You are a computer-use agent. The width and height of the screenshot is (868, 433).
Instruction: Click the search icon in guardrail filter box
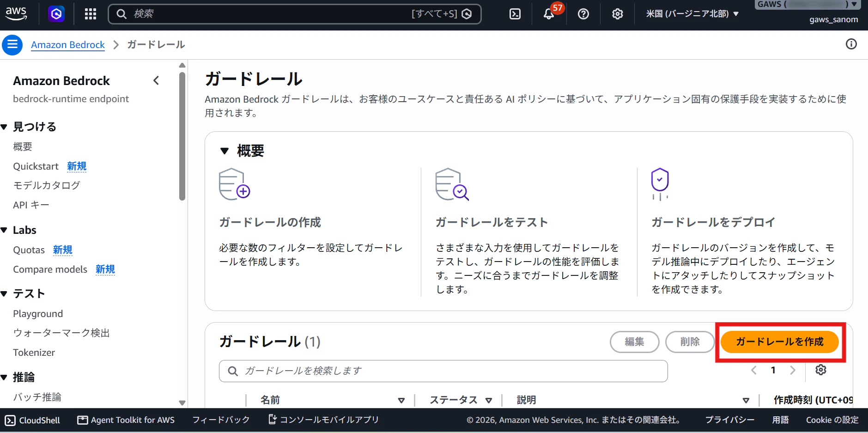233,371
